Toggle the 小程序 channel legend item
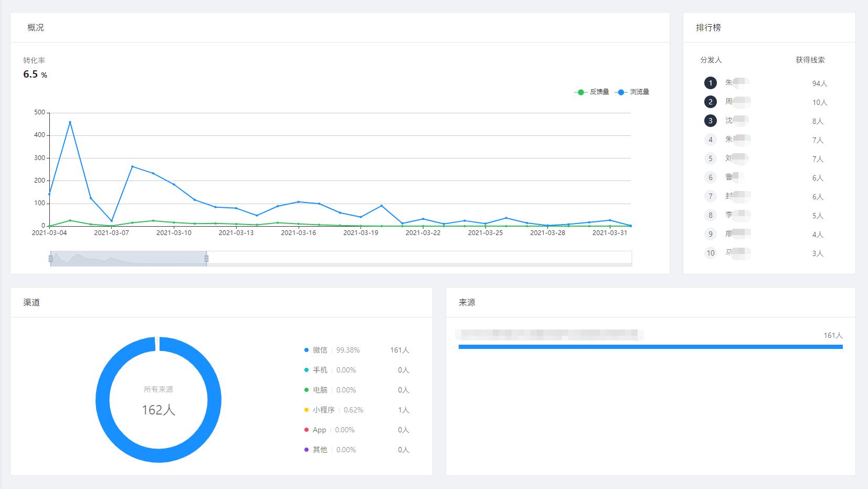Image resolution: width=868 pixels, height=489 pixels. 323,410
